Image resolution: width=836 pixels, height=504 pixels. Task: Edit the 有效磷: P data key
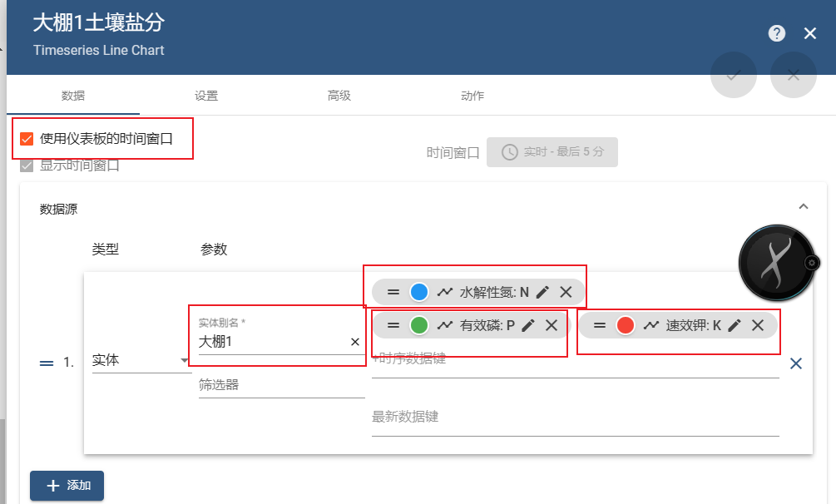click(528, 325)
